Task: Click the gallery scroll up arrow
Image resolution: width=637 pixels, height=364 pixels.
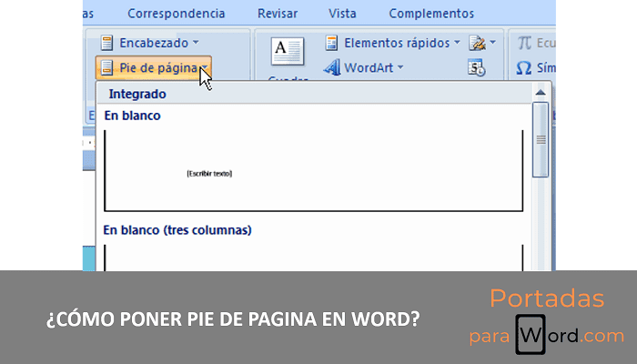Action: [x=541, y=93]
